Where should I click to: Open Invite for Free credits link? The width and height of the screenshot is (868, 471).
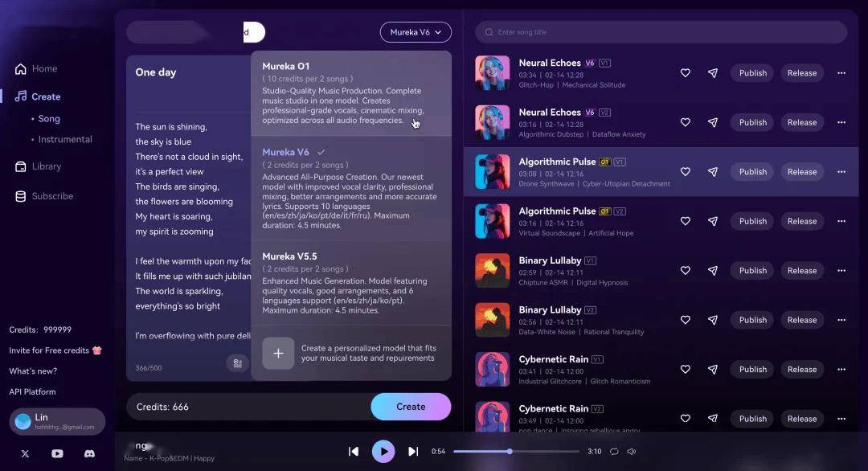pyautogui.click(x=55, y=350)
